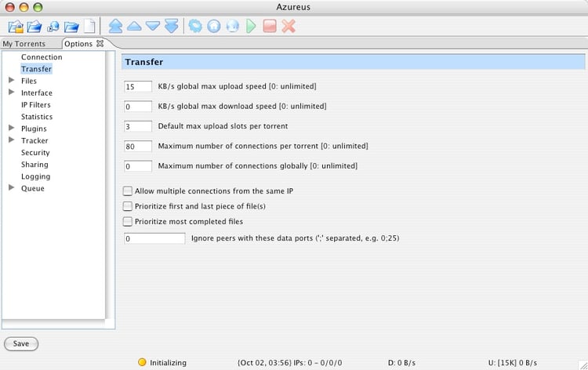Close the Options tab with its X
This screenshot has width=588, height=370.
click(100, 43)
